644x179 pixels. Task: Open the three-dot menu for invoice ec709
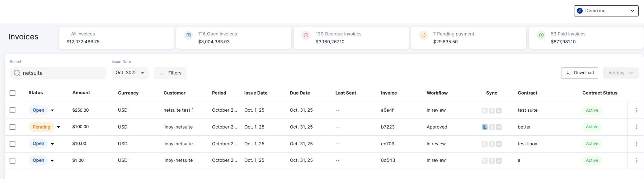[x=636, y=144]
